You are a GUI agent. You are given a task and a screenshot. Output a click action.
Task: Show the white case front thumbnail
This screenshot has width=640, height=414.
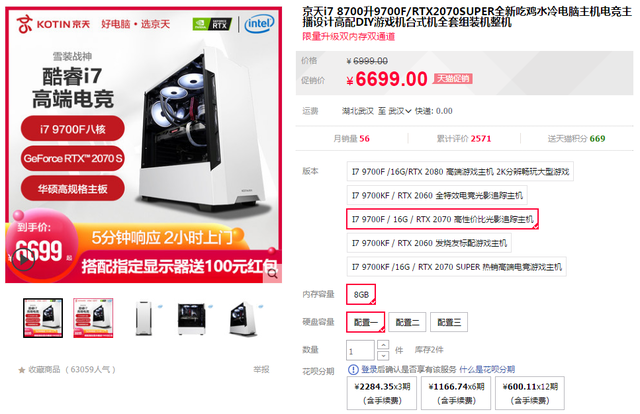coord(143,318)
